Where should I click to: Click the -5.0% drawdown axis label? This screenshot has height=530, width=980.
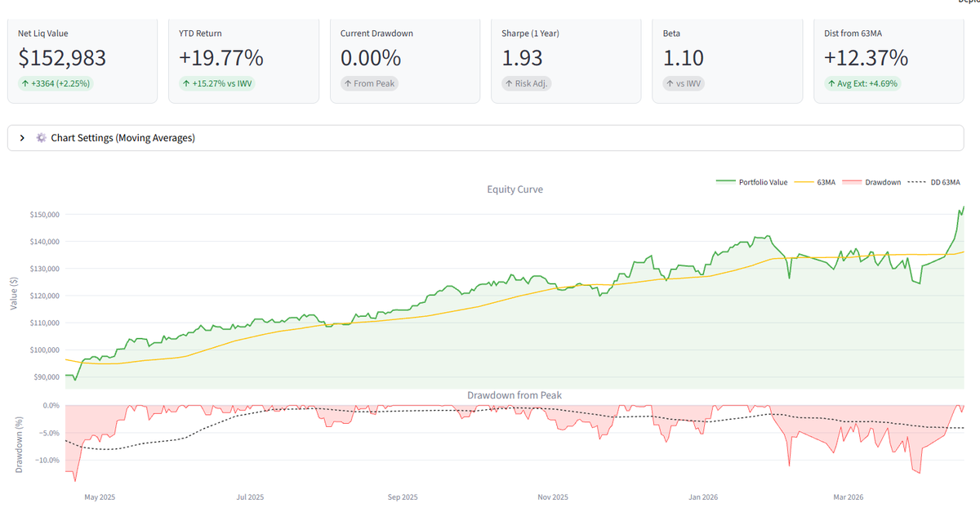click(49, 433)
